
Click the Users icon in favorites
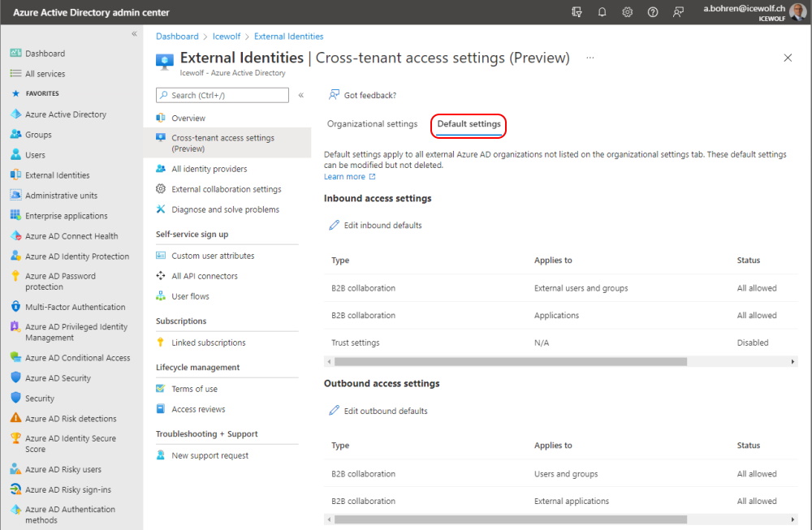coord(16,154)
